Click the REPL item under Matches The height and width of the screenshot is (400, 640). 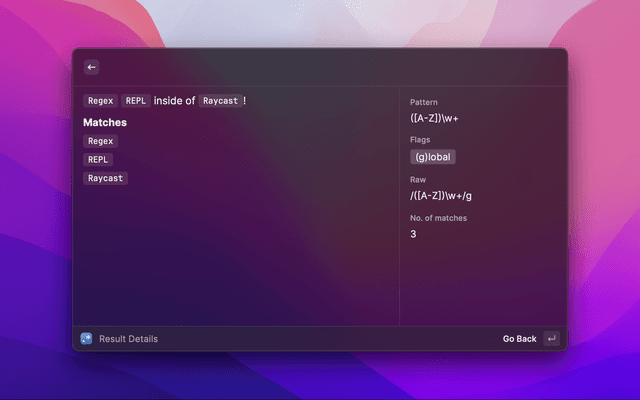(98, 159)
